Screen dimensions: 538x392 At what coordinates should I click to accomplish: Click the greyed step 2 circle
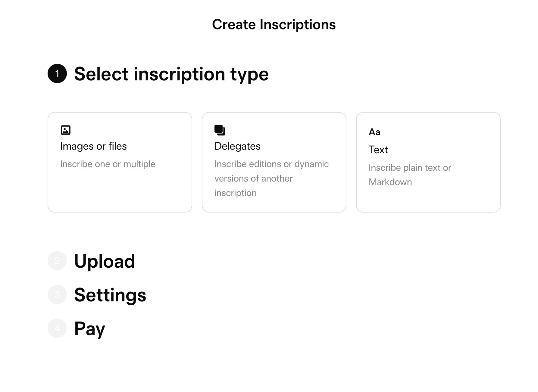click(57, 261)
